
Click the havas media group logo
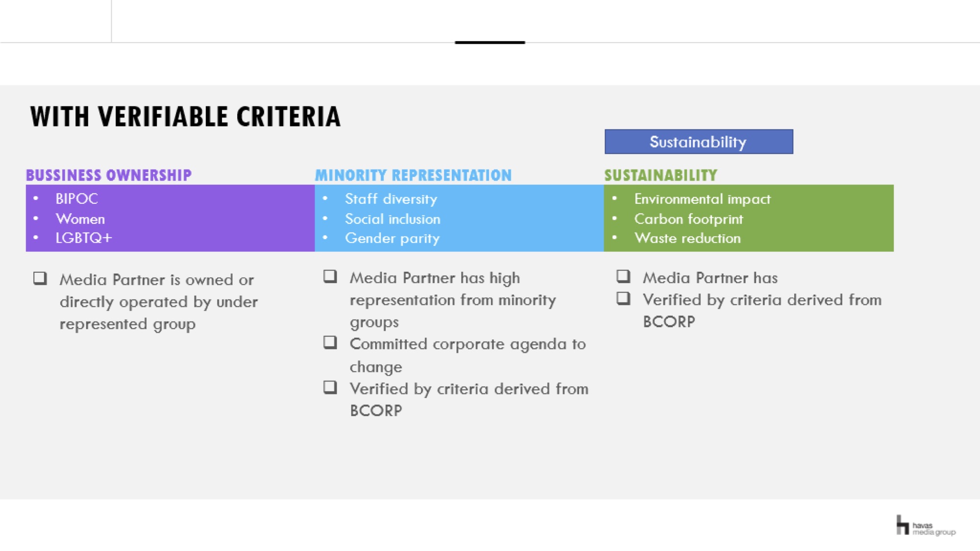(925, 526)
